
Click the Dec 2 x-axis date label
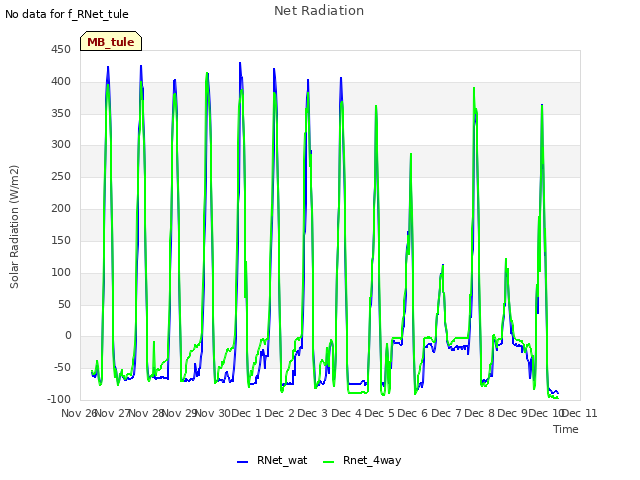click(x=280, y=413)
